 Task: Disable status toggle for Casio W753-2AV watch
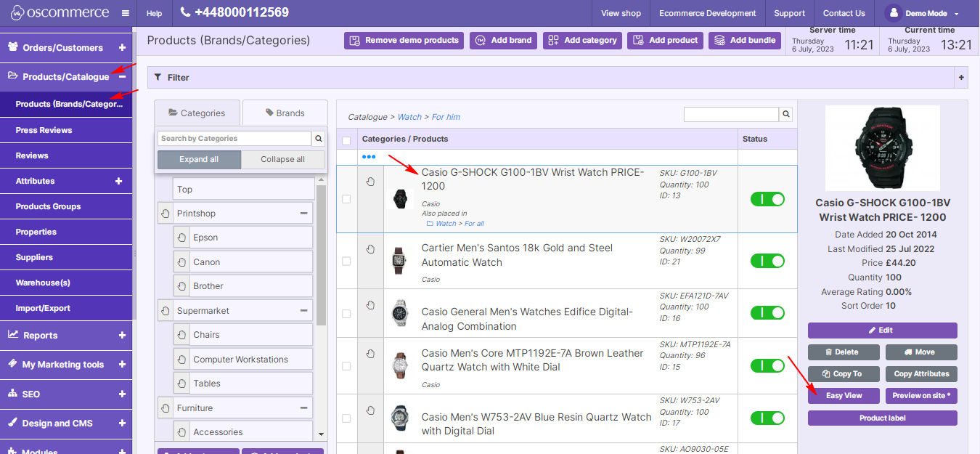[767, 418]
